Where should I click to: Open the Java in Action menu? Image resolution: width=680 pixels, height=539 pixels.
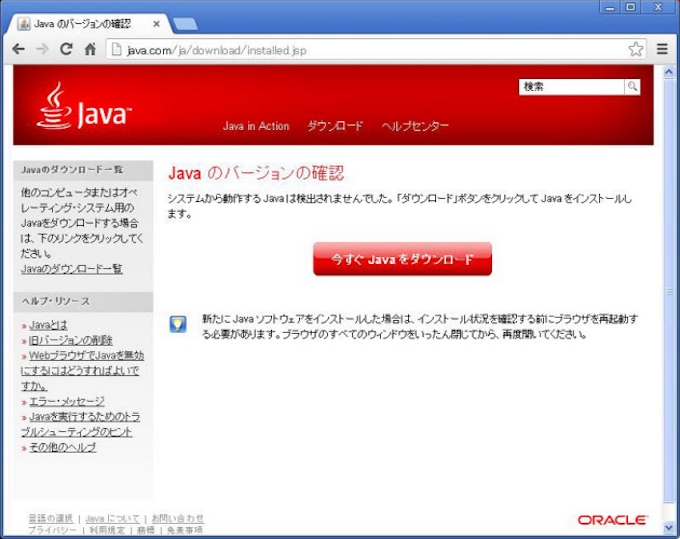click(x=256, y=126)
